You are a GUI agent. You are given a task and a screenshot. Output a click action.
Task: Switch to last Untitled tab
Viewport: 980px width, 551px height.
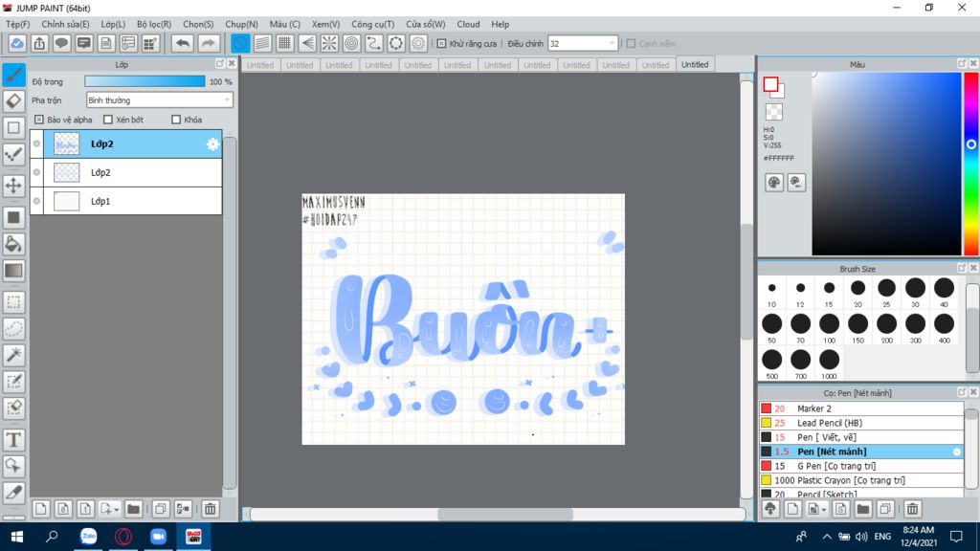[x=695, y=64]
